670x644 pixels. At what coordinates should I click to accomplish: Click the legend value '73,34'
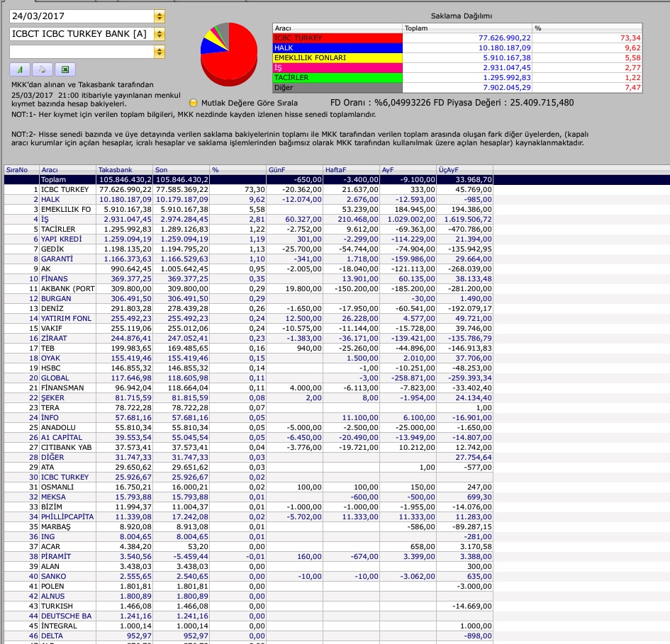point(630,38)
